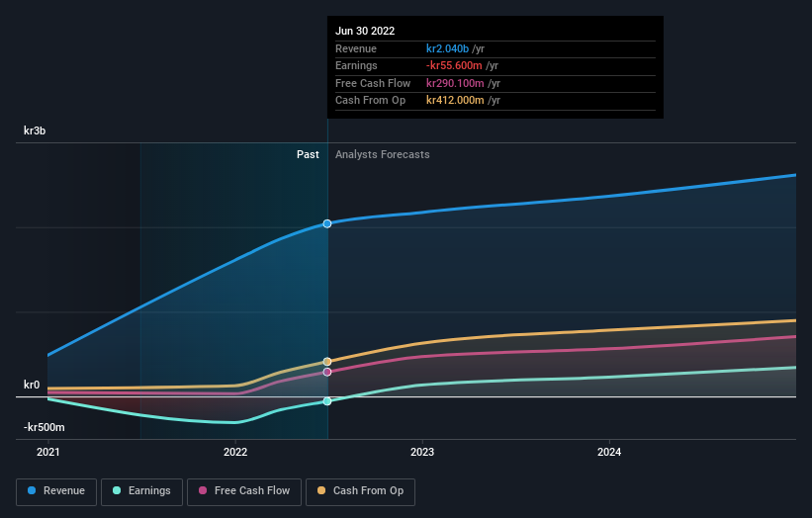The image size is (812, 518).
Task: Click the kr3b y-axis label
Action: coord(35,130)
